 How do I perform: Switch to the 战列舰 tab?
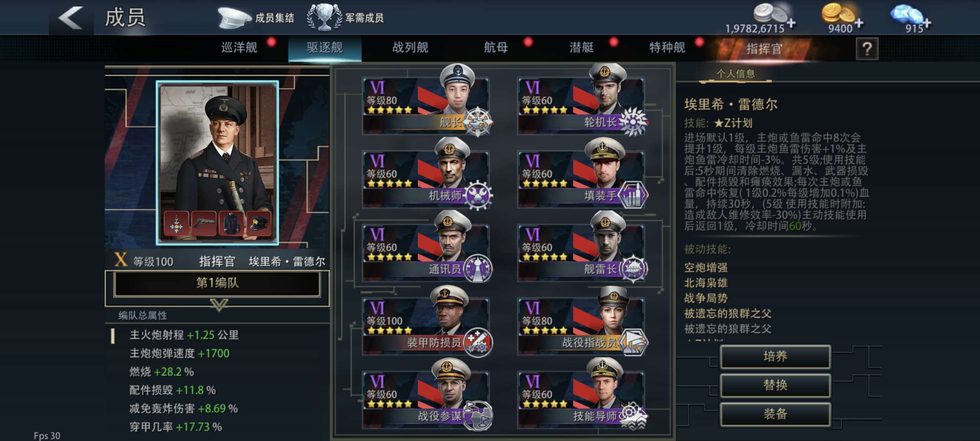pos(410,48)
